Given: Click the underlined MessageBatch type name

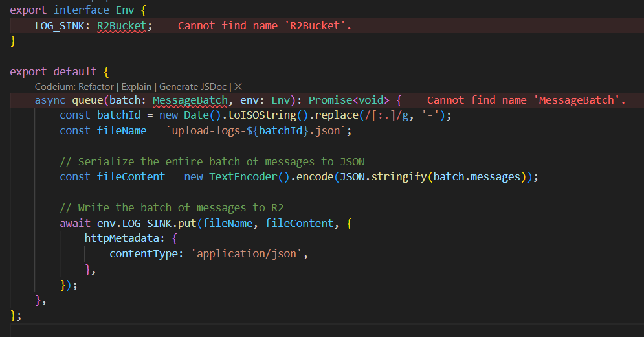Looking at the screenshot, I should coord(190,100).
